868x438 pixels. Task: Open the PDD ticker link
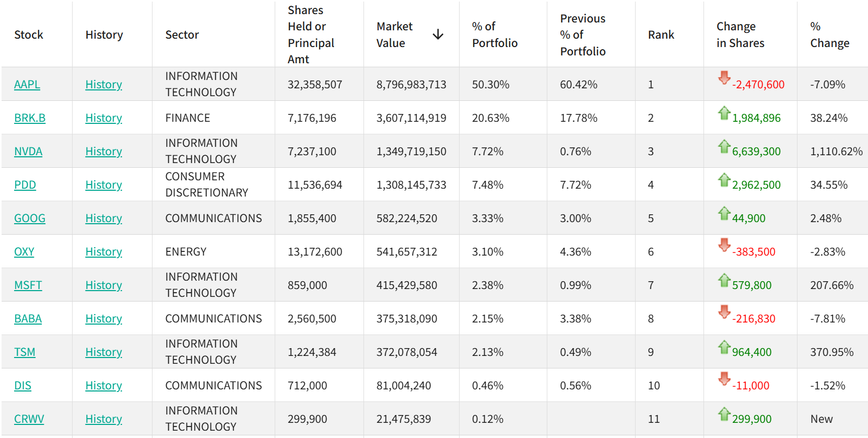click(x=25, y=185)
